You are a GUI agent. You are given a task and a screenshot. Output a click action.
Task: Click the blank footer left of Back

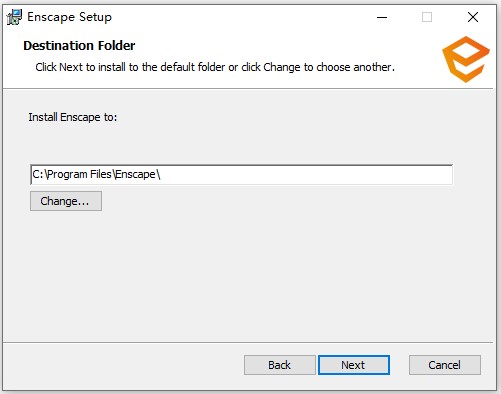point(123,365)
